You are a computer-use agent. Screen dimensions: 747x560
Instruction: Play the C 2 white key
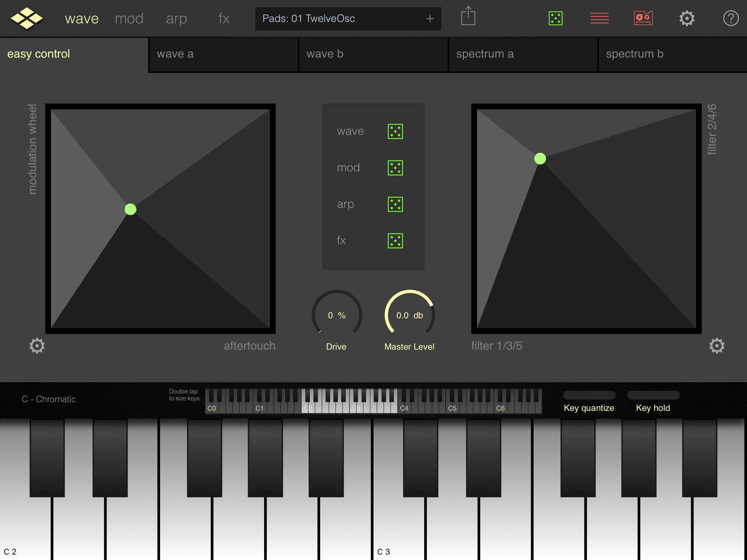click(x=26, y=529)
